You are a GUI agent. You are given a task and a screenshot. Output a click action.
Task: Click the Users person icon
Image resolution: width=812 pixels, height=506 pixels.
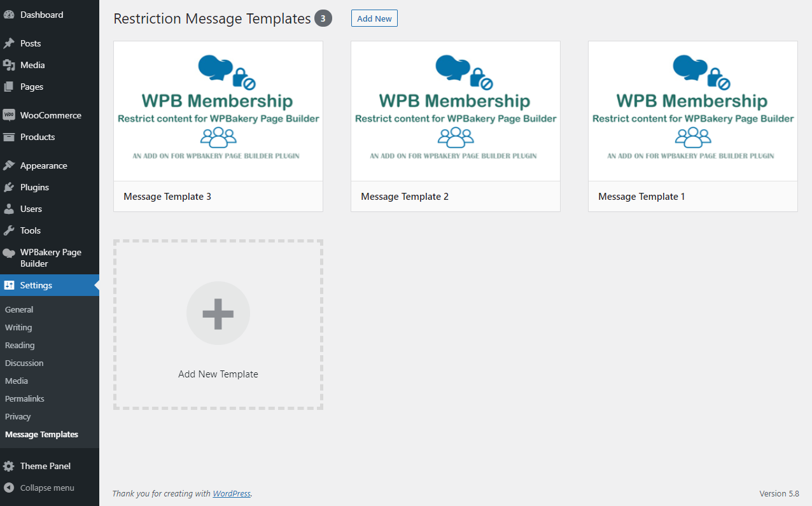coord(9,209)
